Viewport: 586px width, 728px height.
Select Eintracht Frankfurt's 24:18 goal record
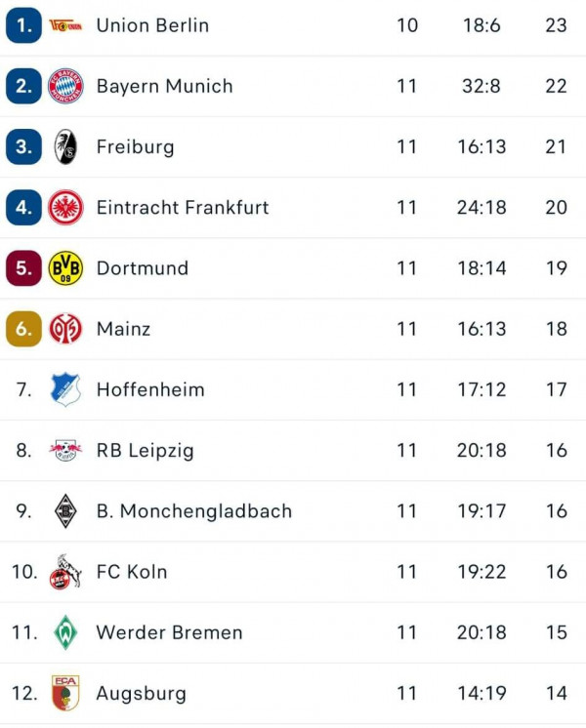481,208
